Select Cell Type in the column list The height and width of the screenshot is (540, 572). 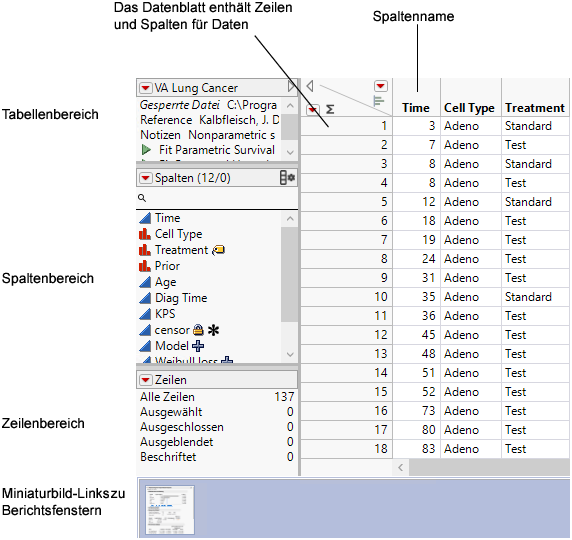[x=178, y=234]
